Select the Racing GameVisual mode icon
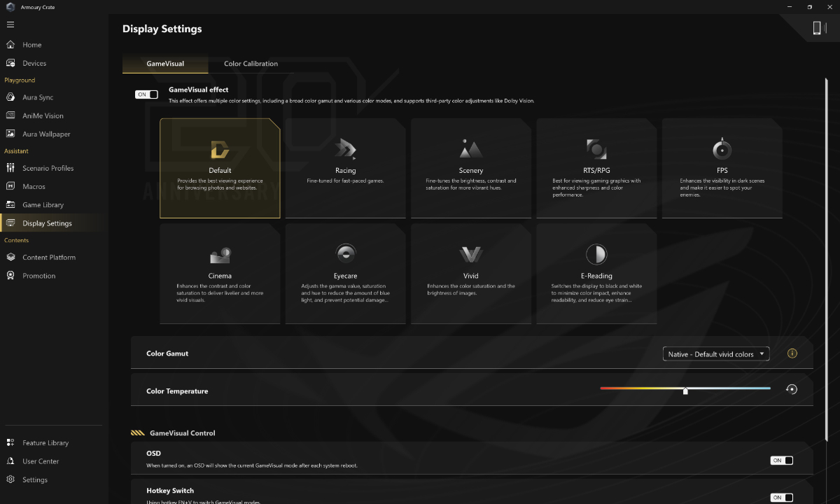Image resolution: width=840 pixels, height=504 pixels. coord(345,148)
